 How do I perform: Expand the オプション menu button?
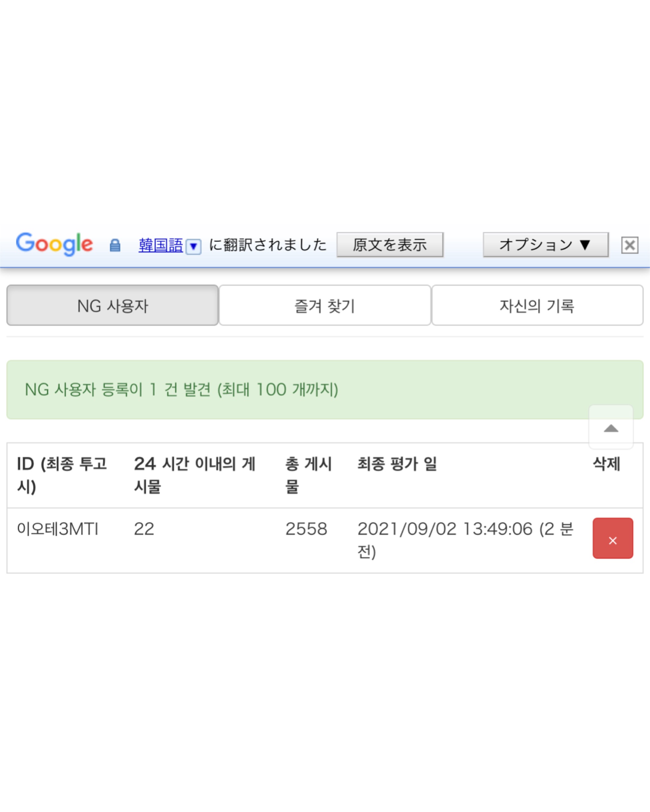tap(546, 245)
